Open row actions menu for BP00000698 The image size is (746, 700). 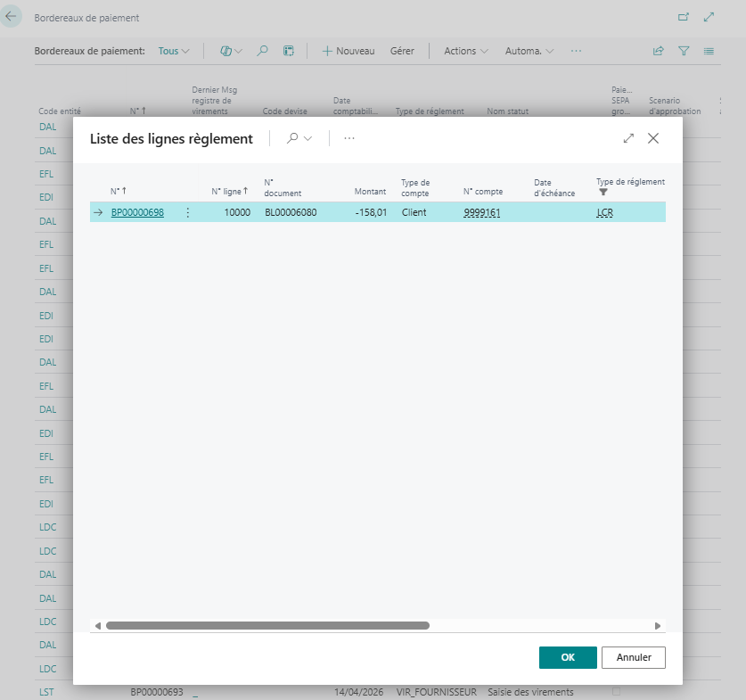187,212
